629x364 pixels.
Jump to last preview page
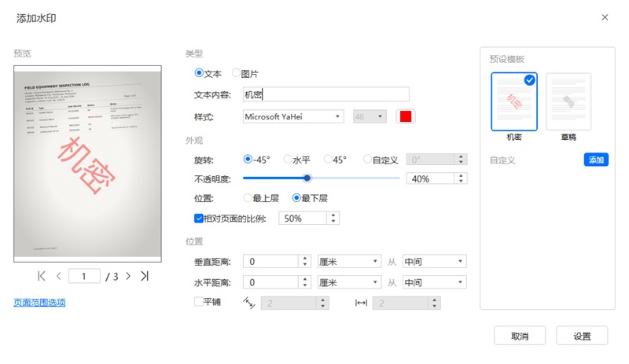[x=145, y=276]
